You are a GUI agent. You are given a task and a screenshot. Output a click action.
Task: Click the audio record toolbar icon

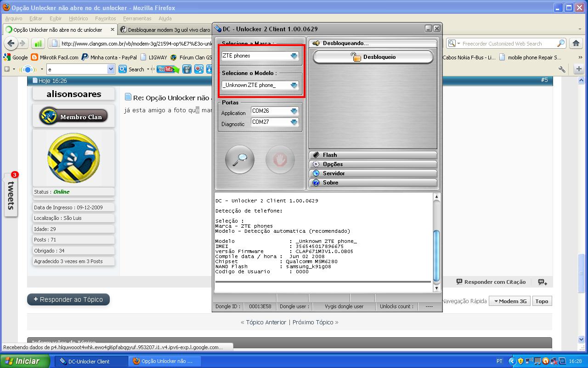coord(198,69)
